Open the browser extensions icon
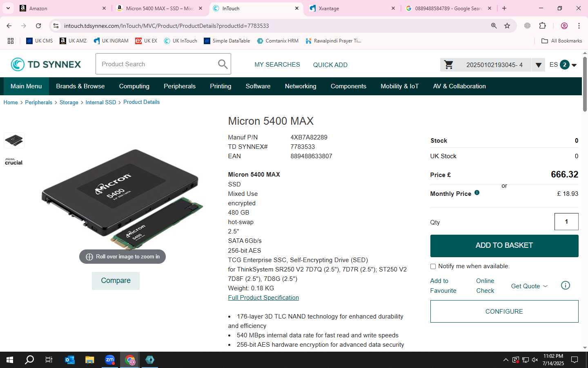 click(x=542, y=26)
